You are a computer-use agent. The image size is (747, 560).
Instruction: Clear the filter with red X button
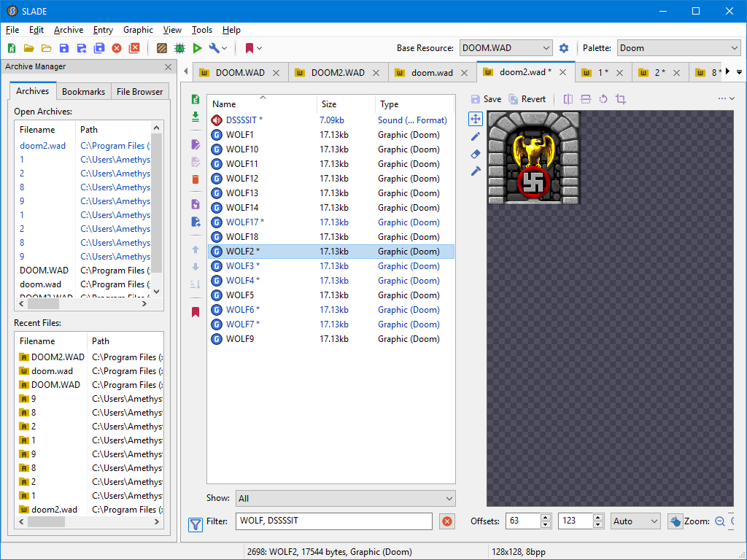click(x=447, y=521)
